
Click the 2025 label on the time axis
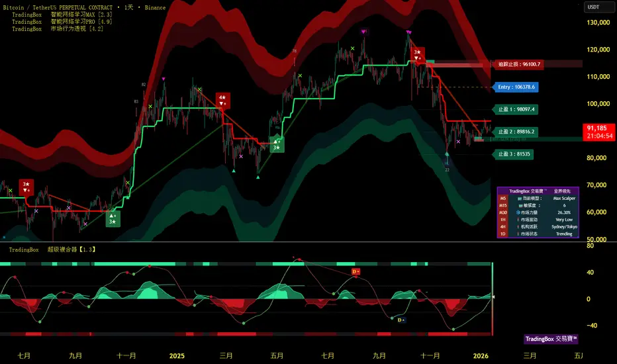coord(177,356)
